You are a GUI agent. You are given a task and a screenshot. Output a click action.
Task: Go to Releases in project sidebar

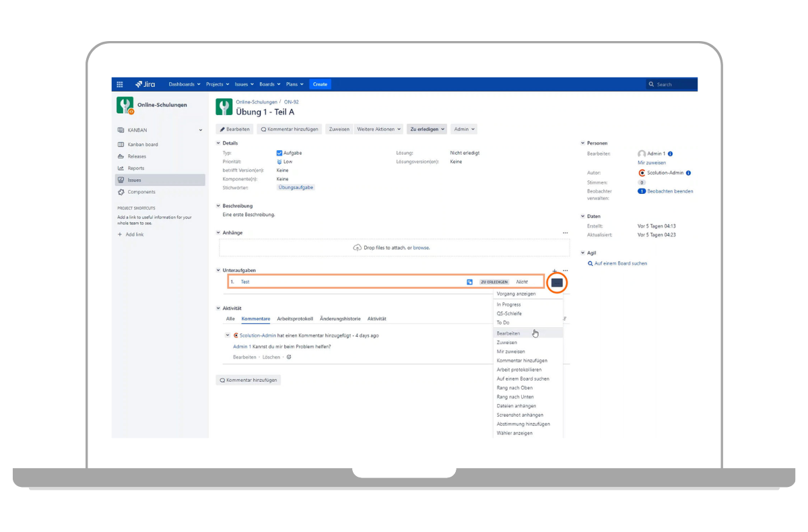click(x=137, y=156)
